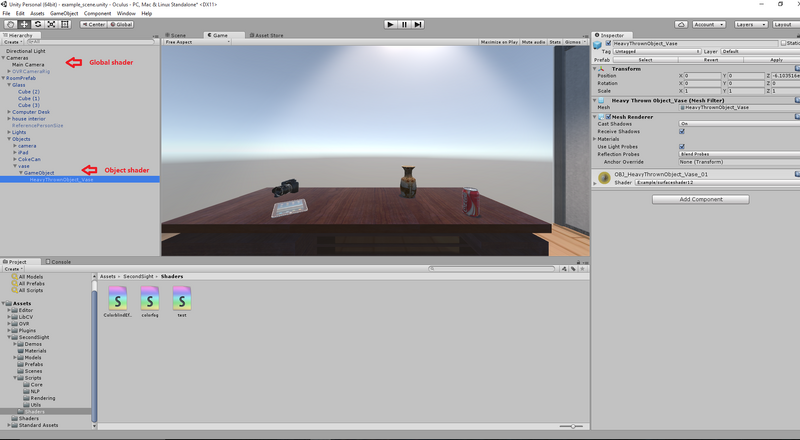800x440 pixels.
Task: Select the Move tool in toolbar
Action: (24, 24)
